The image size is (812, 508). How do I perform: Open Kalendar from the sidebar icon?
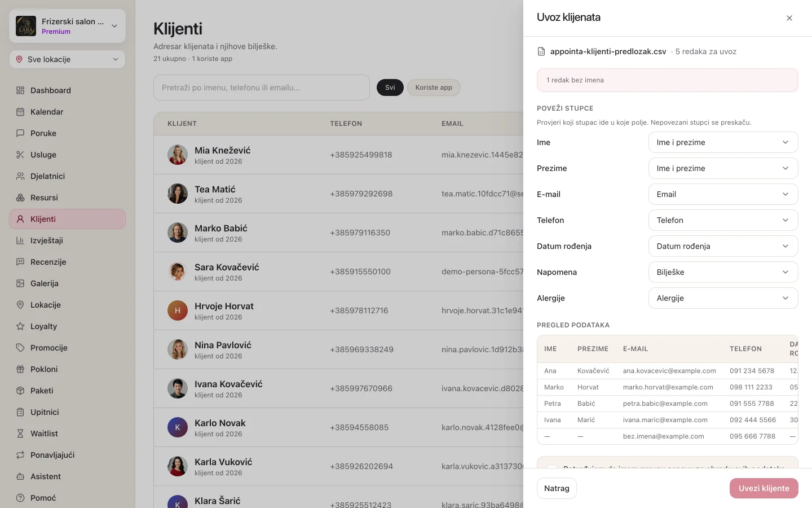point(20,112)
